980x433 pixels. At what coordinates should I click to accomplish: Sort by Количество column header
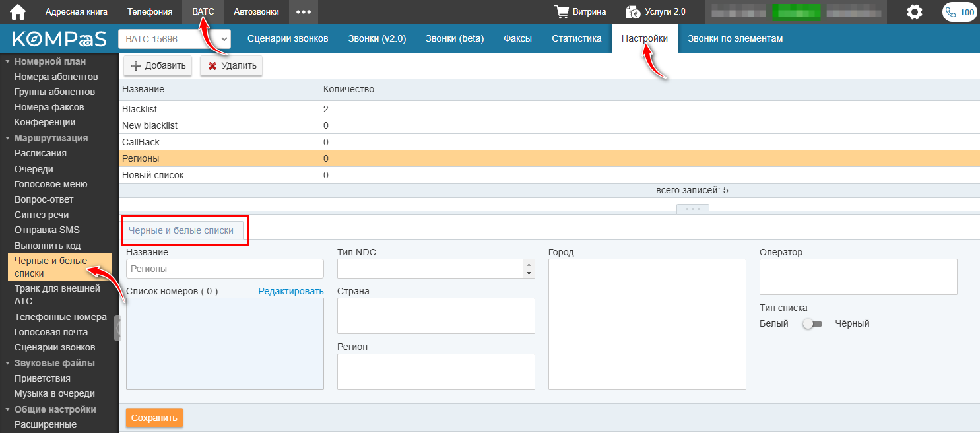pos(348,89)
